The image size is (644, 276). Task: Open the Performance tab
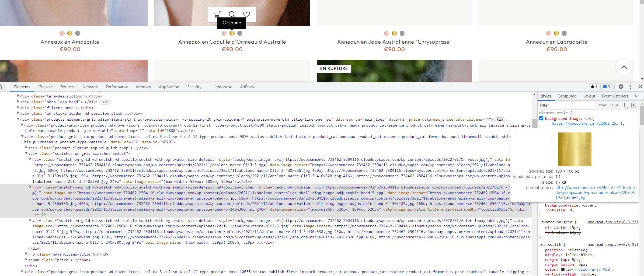[x=117, y=87]
